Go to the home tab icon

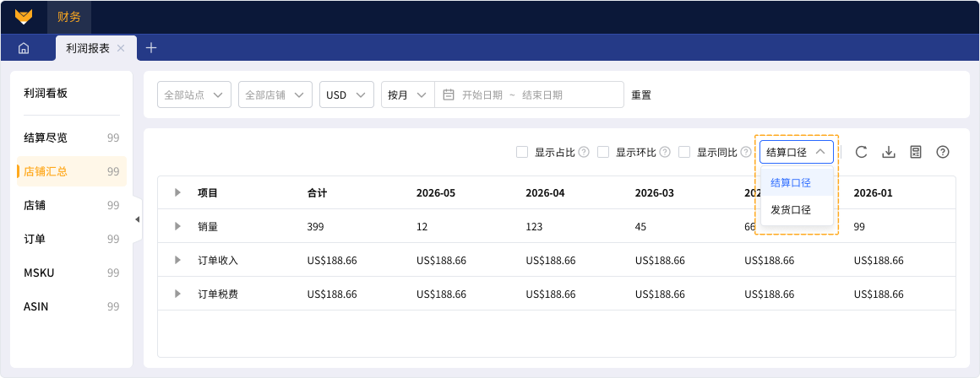24,48
